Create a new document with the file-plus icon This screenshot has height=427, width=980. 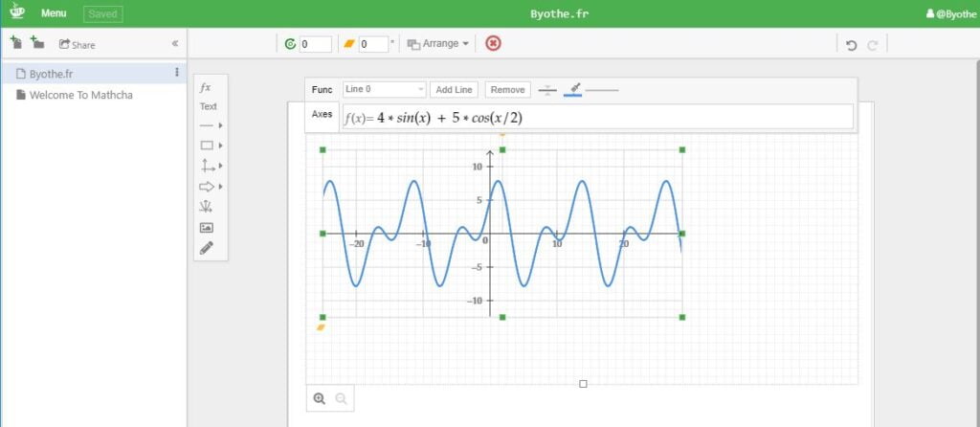point(16,42)
